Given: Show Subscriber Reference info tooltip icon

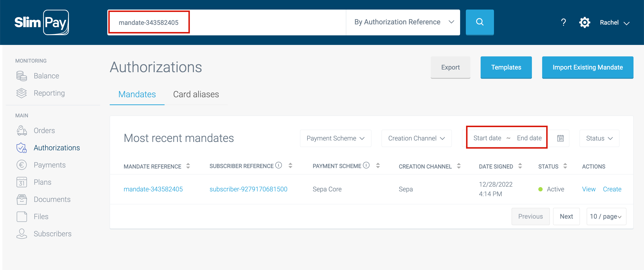Looking at the screenshot, I should coord(279,165).
